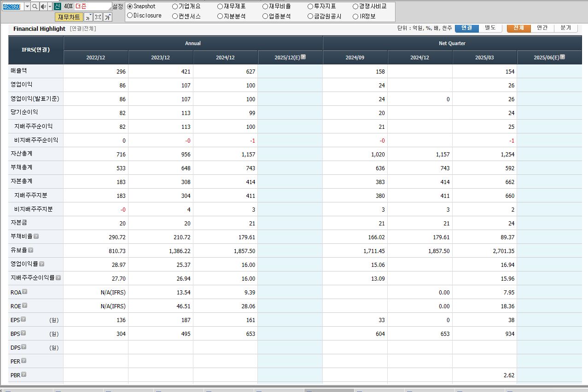The height and width of the screenshot is (392, 588).
Task: Click the Financial Highlight title
Action: [39, 29]
